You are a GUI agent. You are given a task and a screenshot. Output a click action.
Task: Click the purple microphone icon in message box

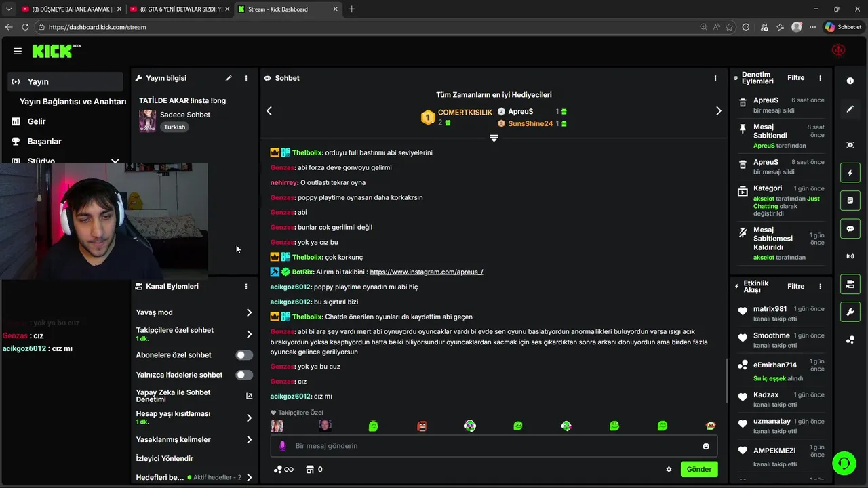pyautogui.click(x=283, y=446)
